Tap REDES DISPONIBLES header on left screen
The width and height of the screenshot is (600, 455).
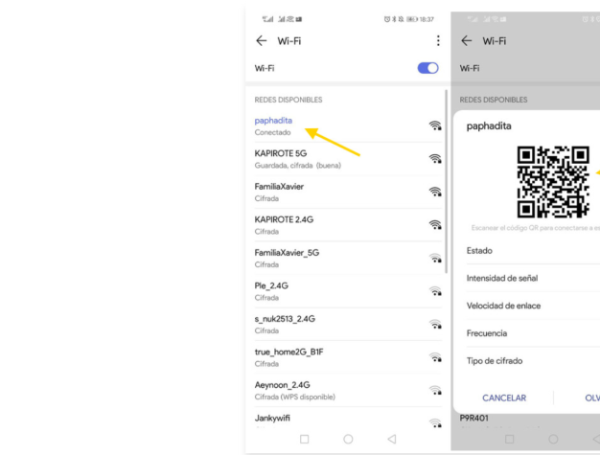coord(289,100)
